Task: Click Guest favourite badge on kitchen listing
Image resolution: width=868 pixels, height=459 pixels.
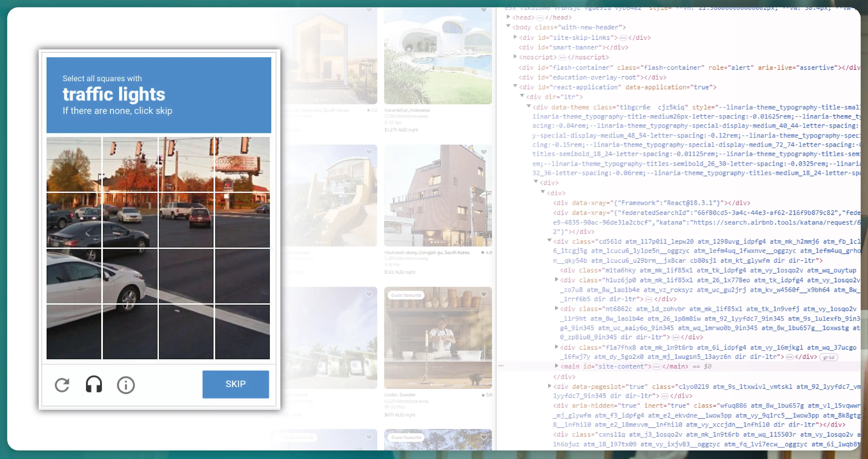Action: click(406, 295)
